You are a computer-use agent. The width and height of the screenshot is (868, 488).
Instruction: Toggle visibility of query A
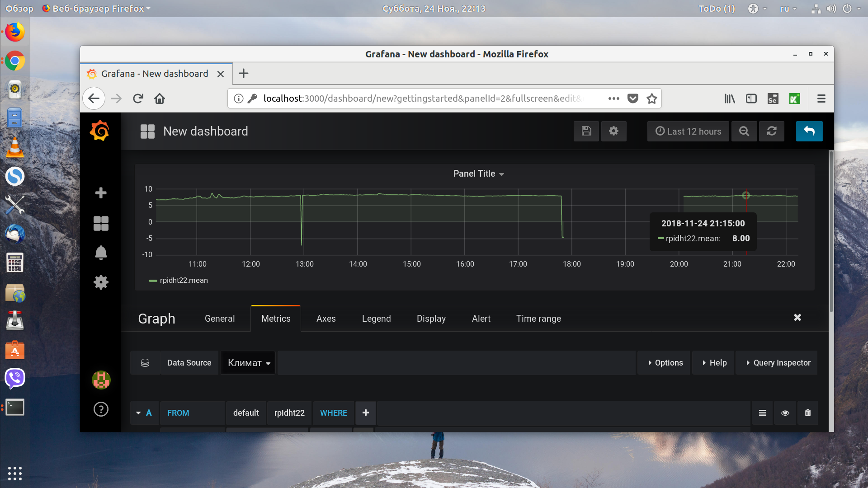click(x=785, y=413)
